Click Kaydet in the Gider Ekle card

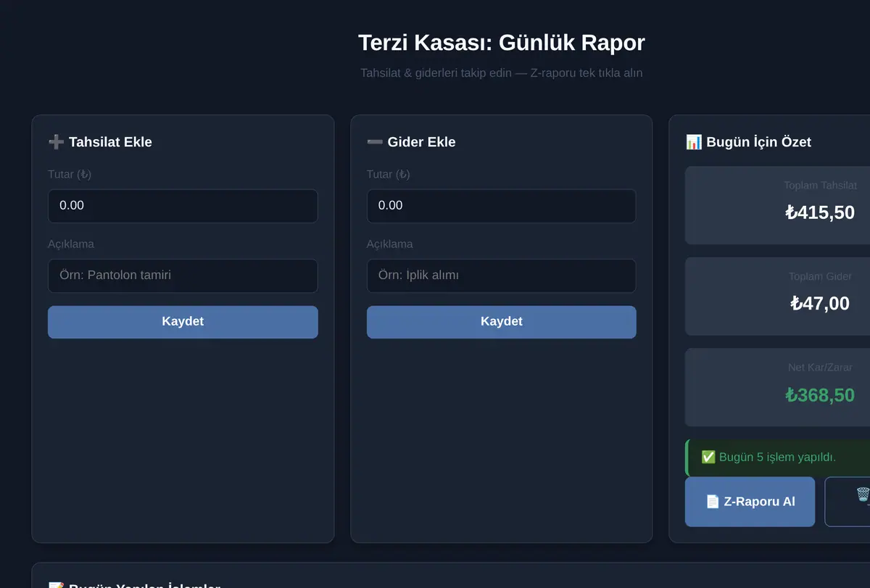(x=501, y=322)
